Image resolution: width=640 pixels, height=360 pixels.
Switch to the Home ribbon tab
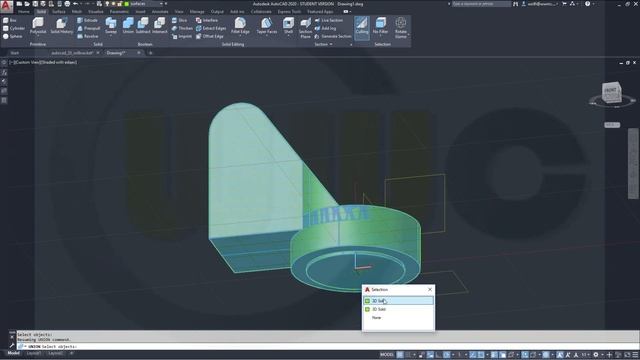coord(24,11)
